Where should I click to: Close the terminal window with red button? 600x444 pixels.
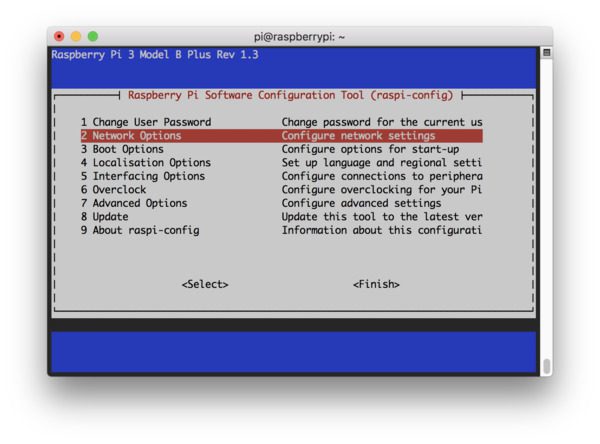pyautogui.click(x=59, y=36)
